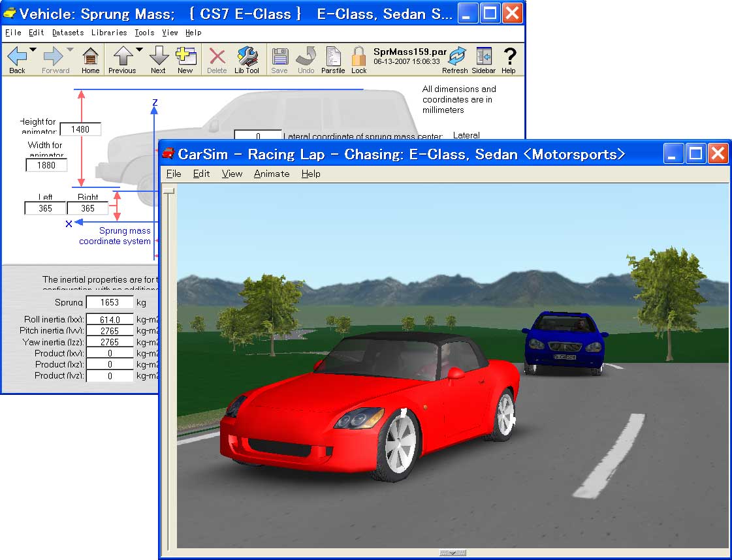This screenshot has width=732, height=560.
Task: Click the CarSim animator title bar icon
Action: point(168,153)
